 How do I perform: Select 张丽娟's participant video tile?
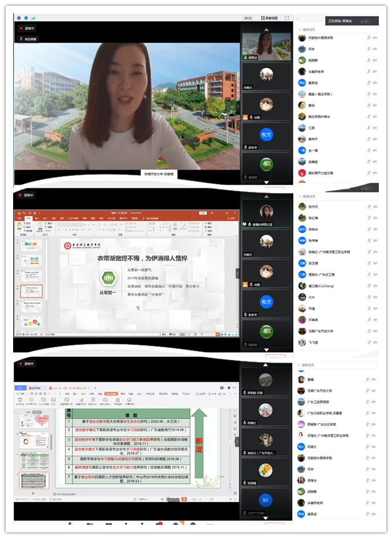pos(266,472)
